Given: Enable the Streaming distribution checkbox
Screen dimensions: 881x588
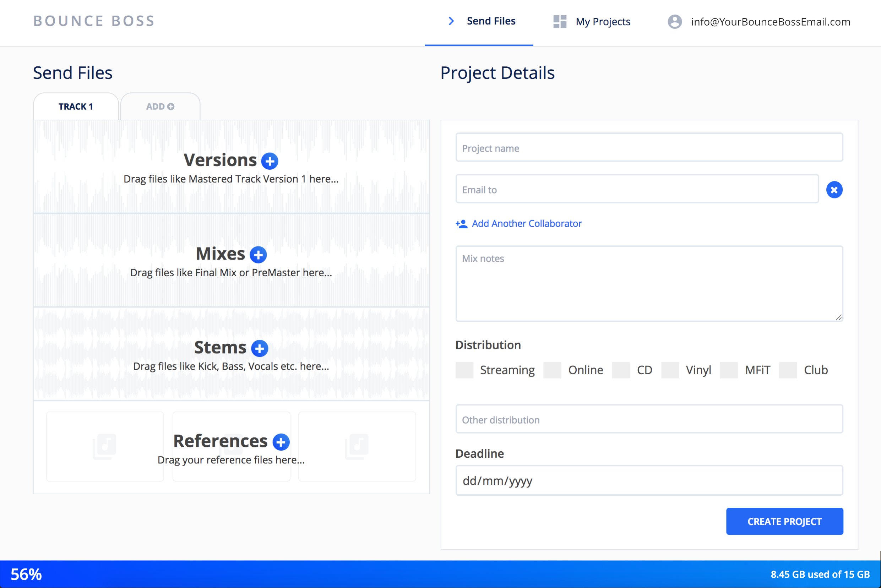Looking at the screenshot, I should (x=464, y=370).
